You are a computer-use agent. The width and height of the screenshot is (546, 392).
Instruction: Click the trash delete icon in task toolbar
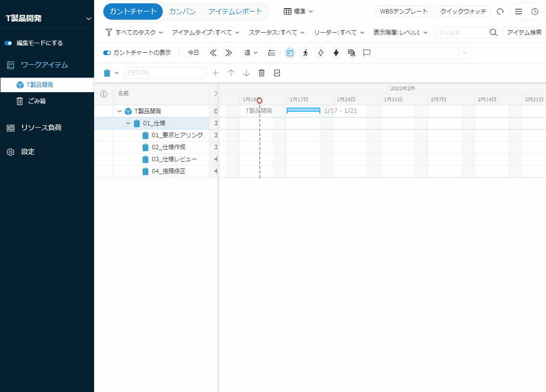click(x=262, y=73)
